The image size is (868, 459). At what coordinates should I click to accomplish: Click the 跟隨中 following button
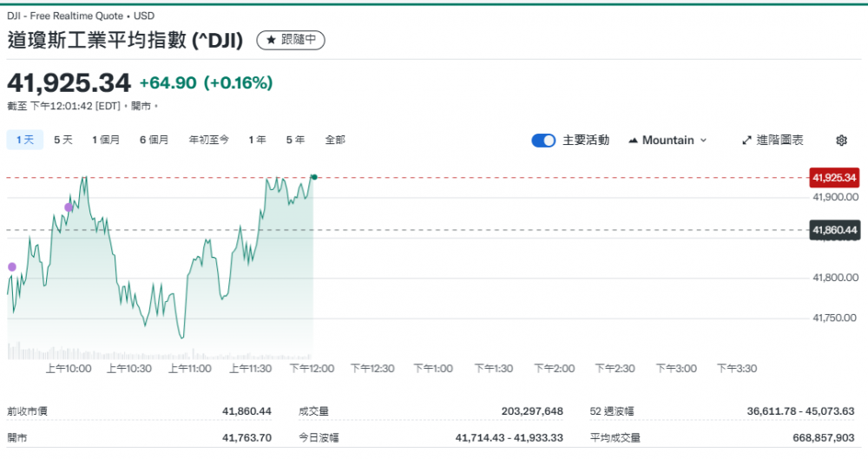coord(291,40)
